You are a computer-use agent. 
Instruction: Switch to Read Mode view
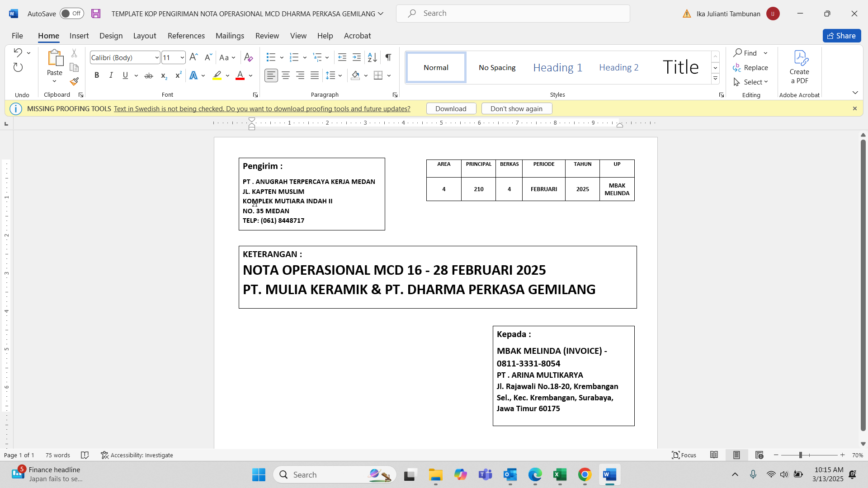(714, 455)
